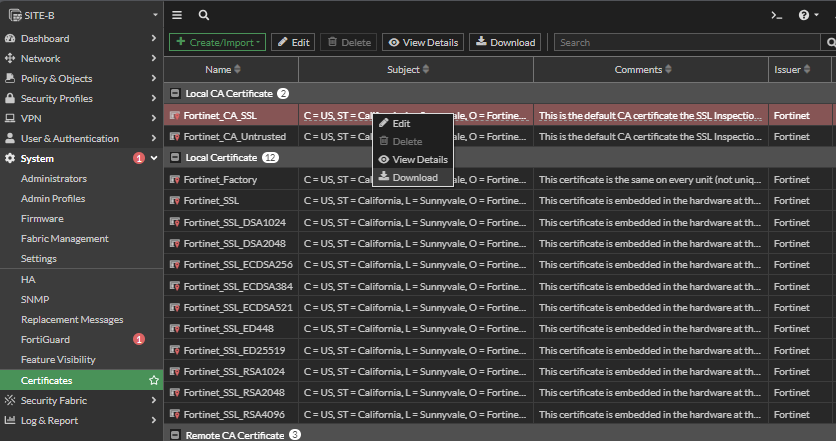Open the CLI console icon

click(776, 15)
